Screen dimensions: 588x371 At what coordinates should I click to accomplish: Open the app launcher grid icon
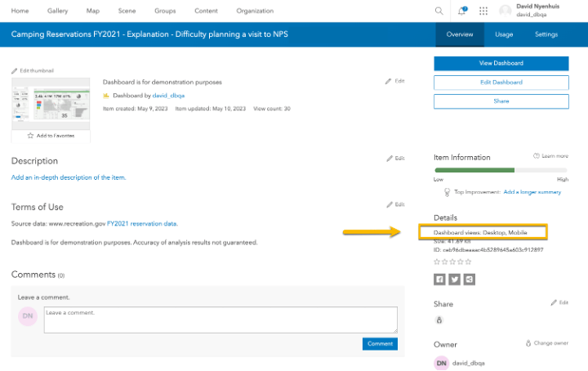point(483,11)
